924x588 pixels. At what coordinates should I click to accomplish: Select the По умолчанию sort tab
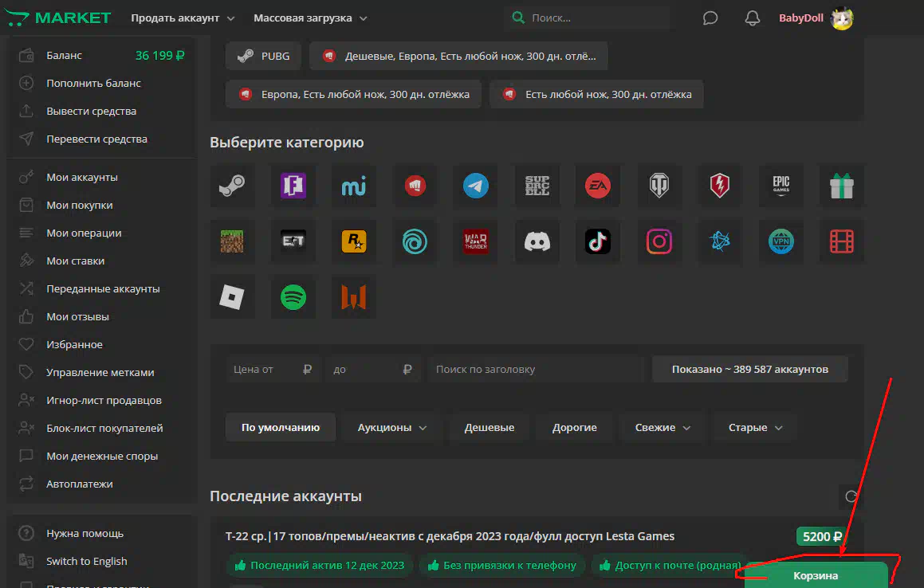click(281, 428)
